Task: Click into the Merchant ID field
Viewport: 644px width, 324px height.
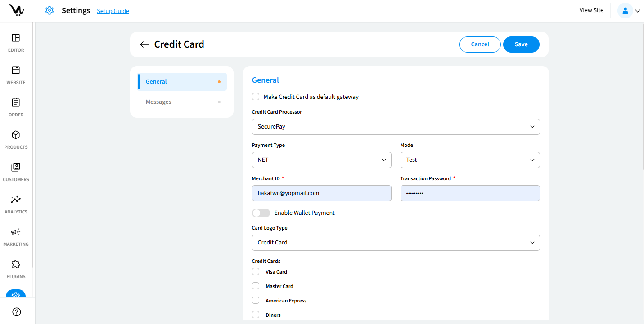Action: click(321, 193)
